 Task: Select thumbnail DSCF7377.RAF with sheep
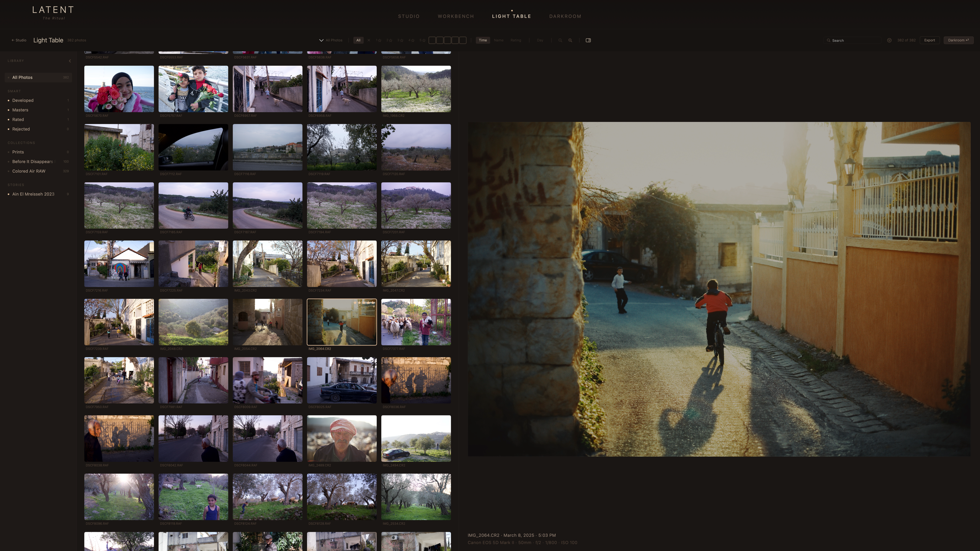[416, 322]
